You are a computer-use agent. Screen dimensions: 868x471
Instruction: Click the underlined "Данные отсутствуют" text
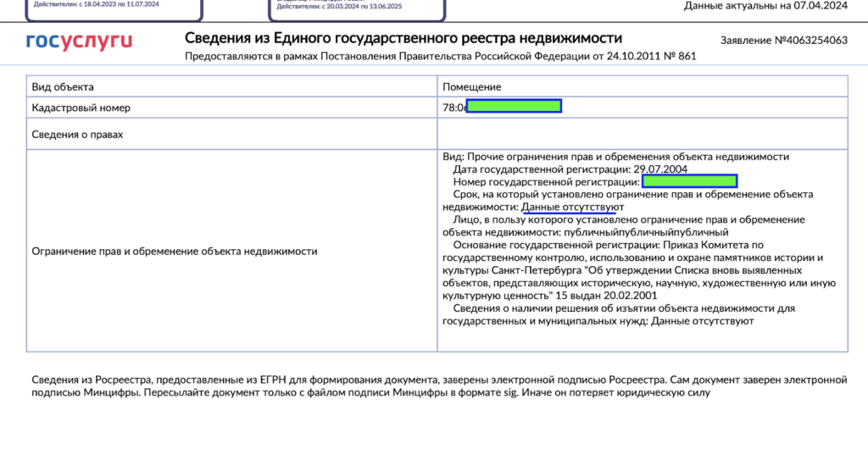[x=572, y=207]
